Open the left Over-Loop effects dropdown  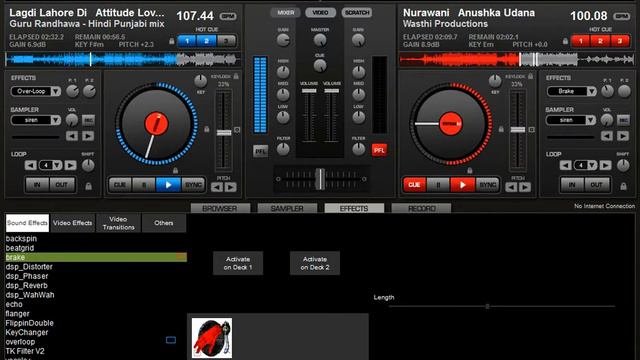tap(56, 91)
